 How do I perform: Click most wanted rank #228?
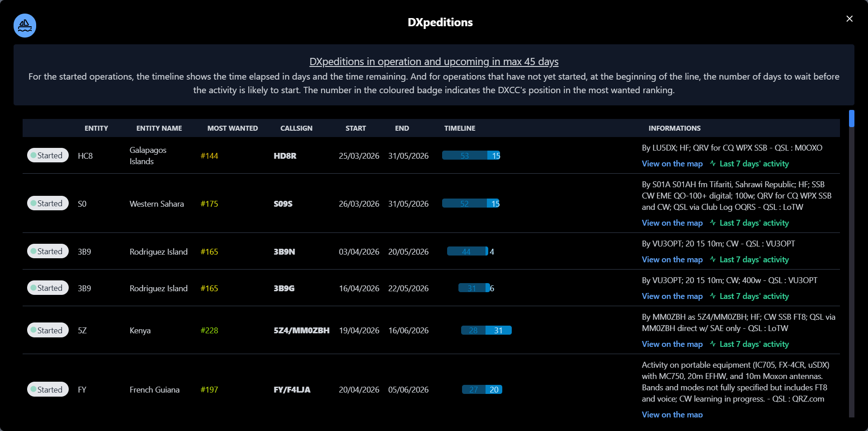point(209,330)
